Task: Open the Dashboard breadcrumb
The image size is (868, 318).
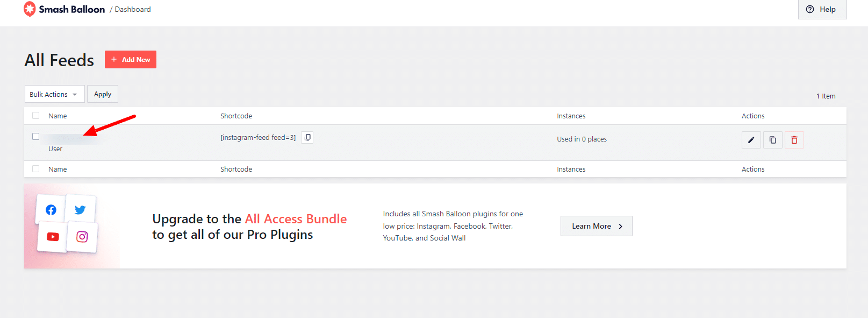Action: (133, 9)
